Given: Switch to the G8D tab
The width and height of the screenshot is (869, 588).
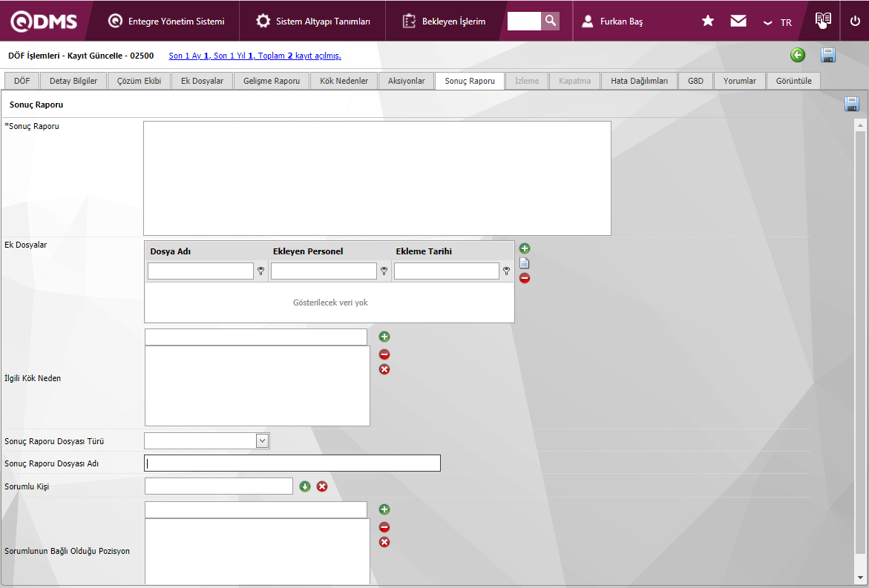Looking at the screenshot, I should tap(695, 81).
